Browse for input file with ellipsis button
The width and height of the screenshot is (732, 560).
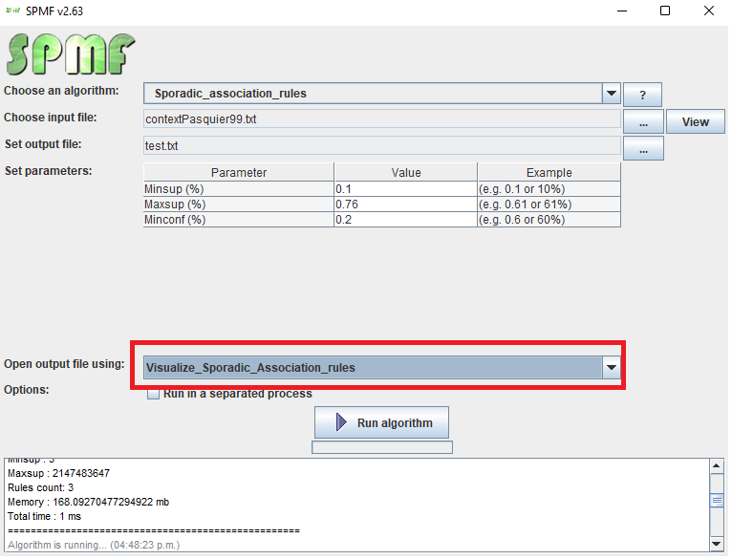tap(642, 121)
